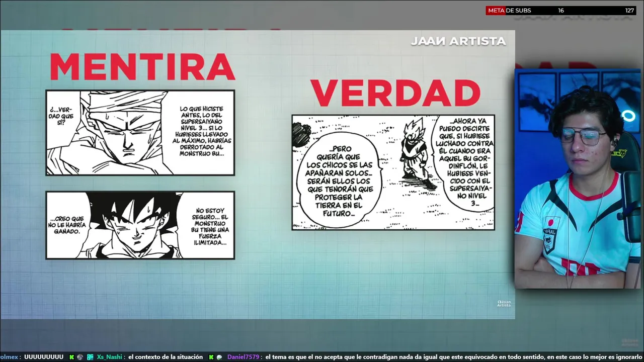644x362 pixels.
Task: Click Daniel7579's long chat message
Action: 454,357
